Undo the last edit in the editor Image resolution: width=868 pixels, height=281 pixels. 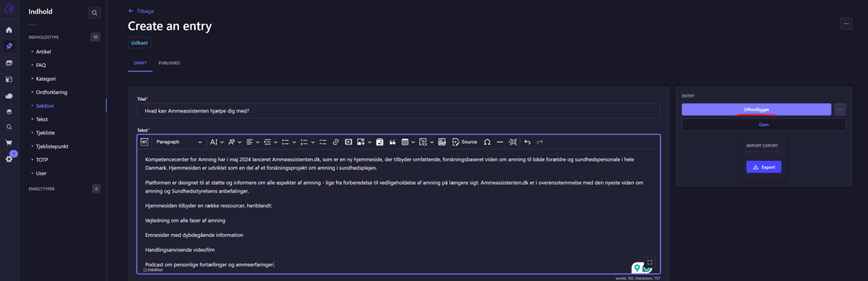[527, 142]
